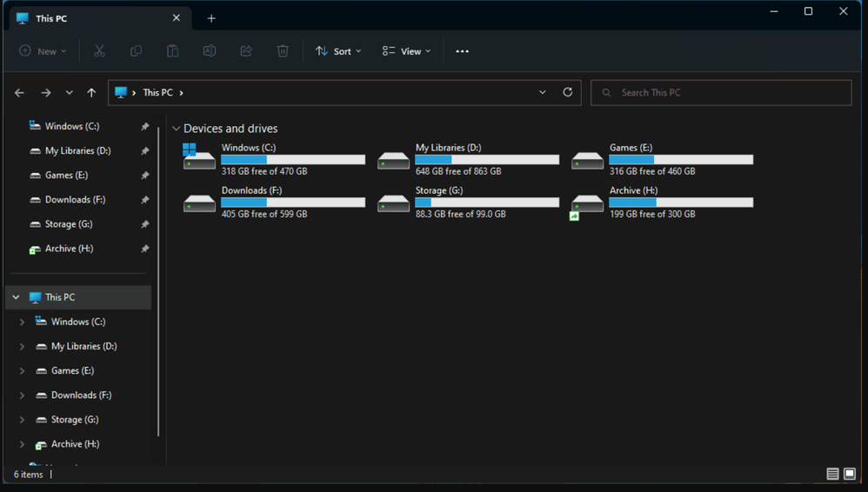
Task: Open the New dropdown menu
Action: pos(43,51)
